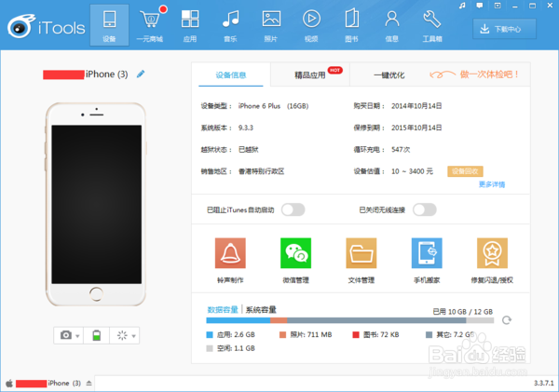Select the 系统容量 system capacity tab
The image size is (559, 392).
(x=261, y=310)
